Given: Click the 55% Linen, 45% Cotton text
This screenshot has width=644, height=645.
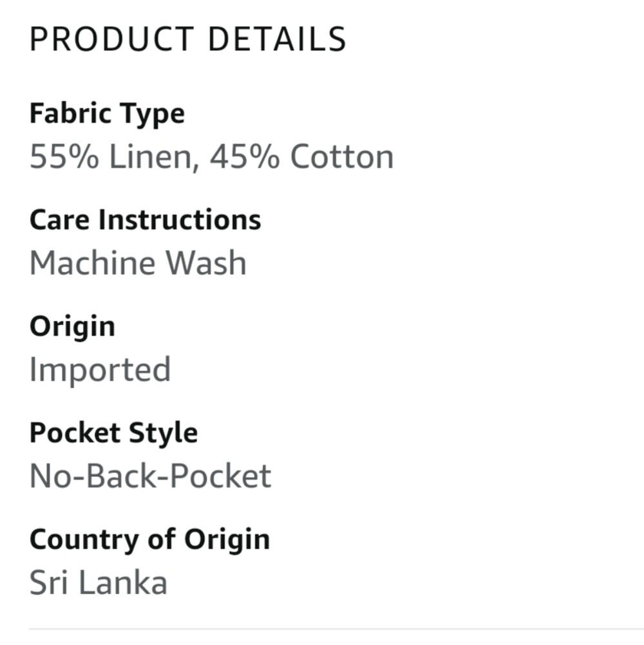Looking at the screenshot, I should pos(211,156).
